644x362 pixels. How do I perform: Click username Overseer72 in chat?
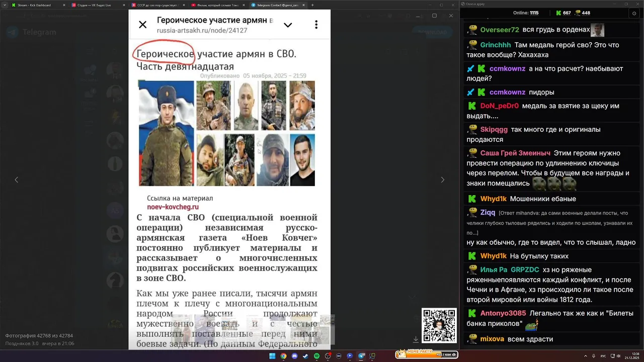pyautogui.click(x=499, y=30)
